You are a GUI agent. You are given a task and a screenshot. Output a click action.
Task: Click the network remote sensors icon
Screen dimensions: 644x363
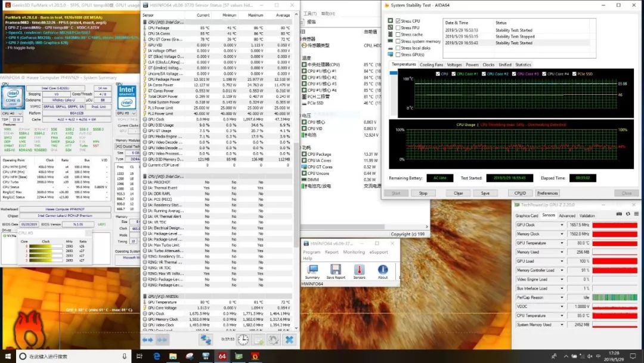(205, 340)
